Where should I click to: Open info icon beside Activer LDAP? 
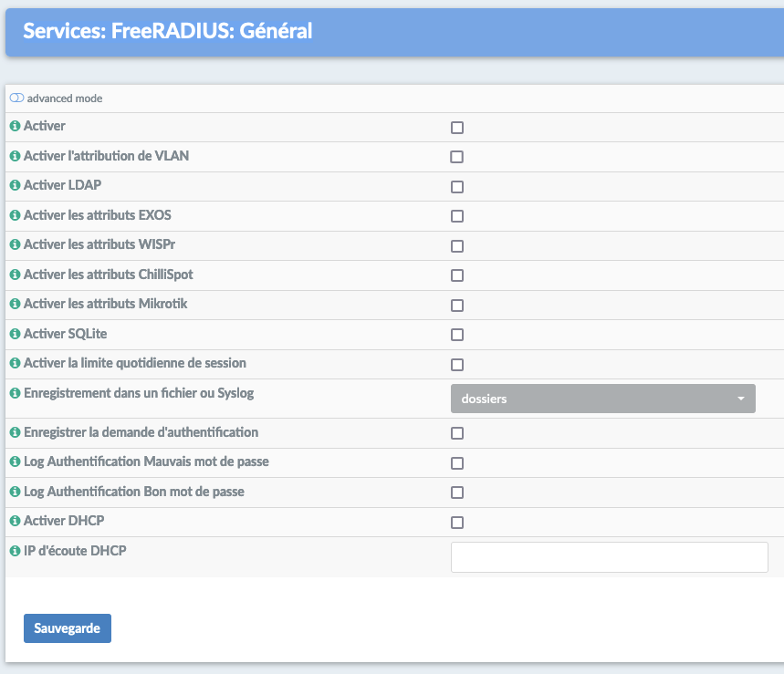point(15,185)
